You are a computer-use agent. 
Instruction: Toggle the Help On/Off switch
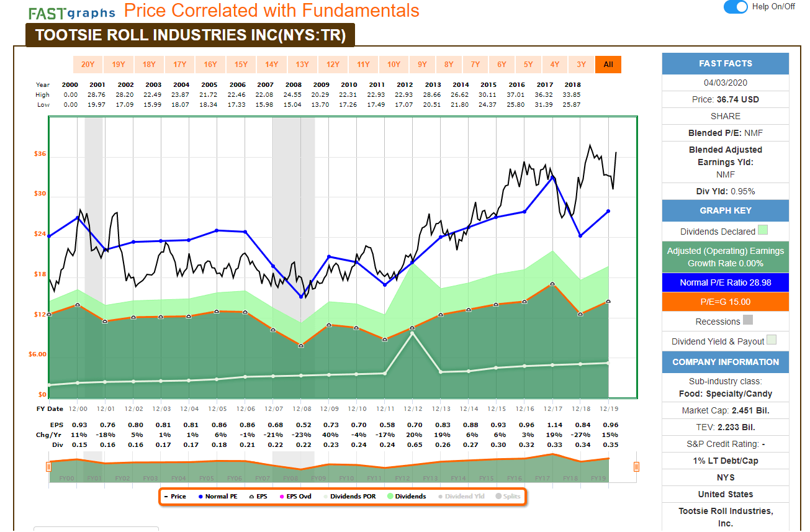pos(736,7)
